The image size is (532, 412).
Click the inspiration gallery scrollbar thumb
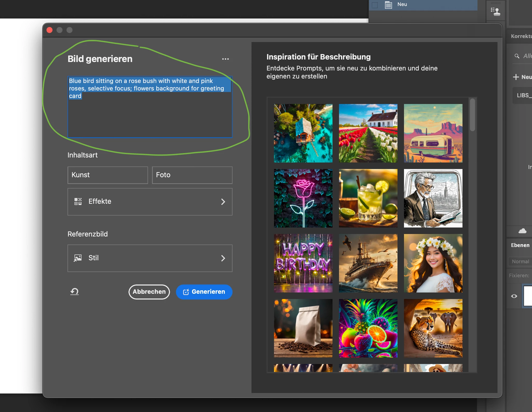tap(472, 115)
